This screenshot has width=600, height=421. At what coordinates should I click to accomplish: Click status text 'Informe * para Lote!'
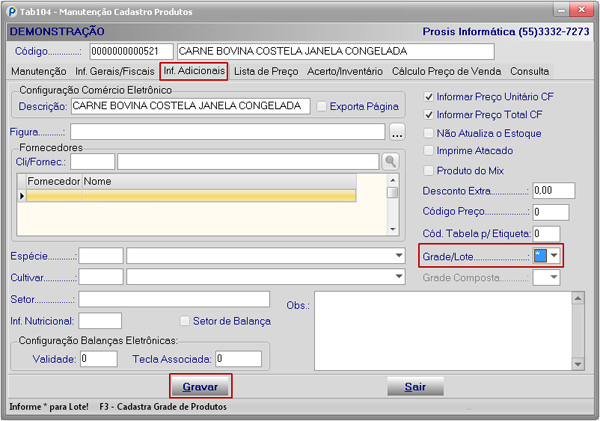(x=49, y=407)
